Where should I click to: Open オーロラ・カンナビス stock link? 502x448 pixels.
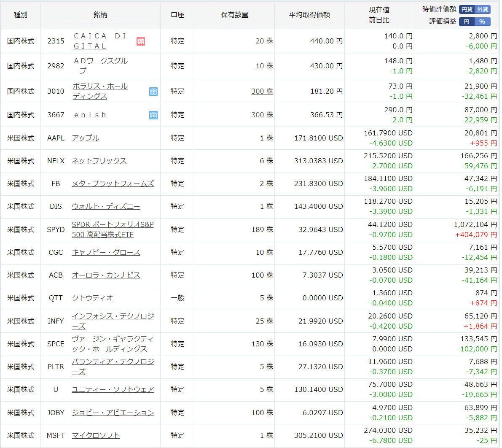tap(106, 275)
